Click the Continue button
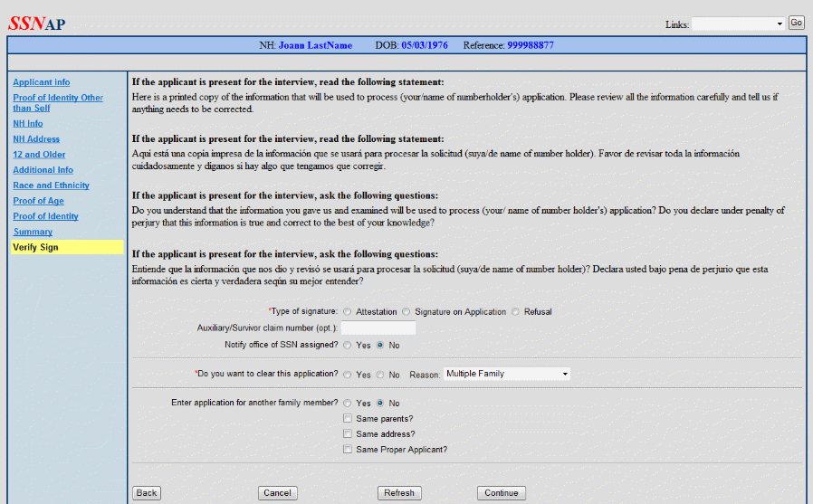813x504 pixels. pyautogui.click(x=502, y=493)
